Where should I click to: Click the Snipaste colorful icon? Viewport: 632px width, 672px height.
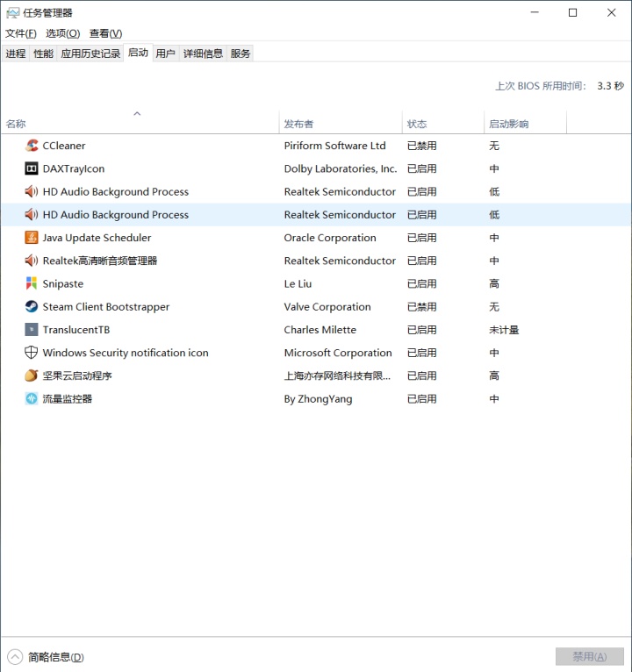coord(32,283)
